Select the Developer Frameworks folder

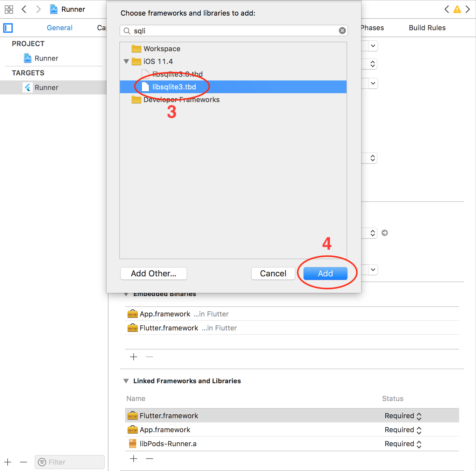point(233,100)
